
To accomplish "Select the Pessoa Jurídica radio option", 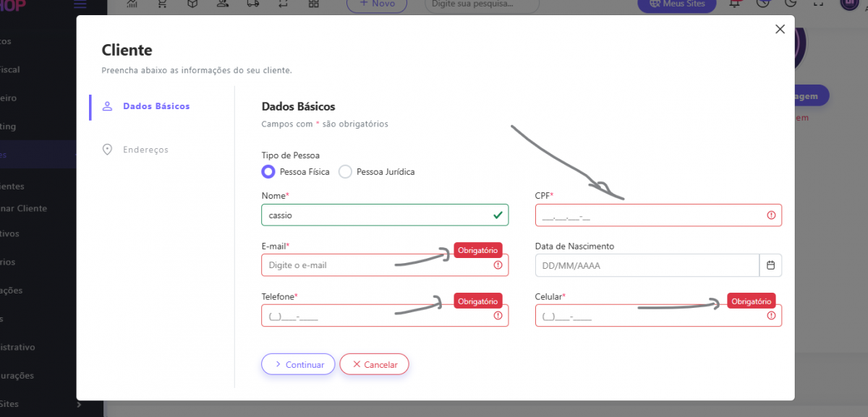I will (x=346, y=172).
